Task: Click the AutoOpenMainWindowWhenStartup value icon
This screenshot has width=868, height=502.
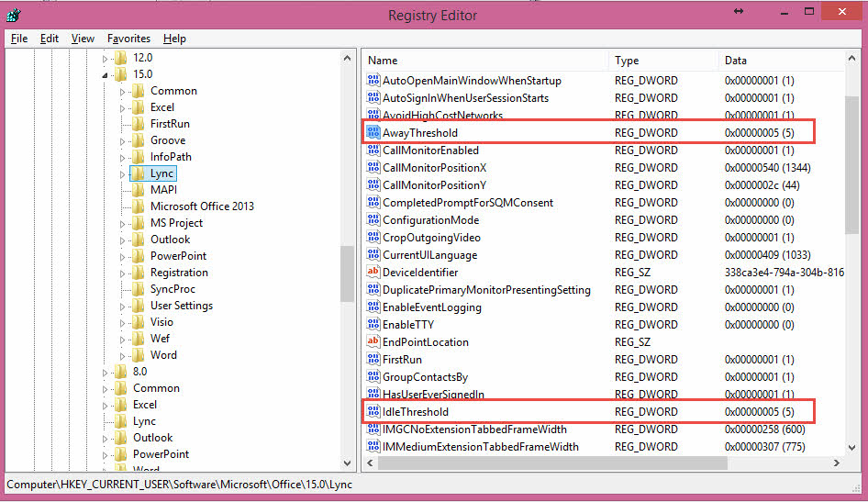Action: (x=373, y=80)
